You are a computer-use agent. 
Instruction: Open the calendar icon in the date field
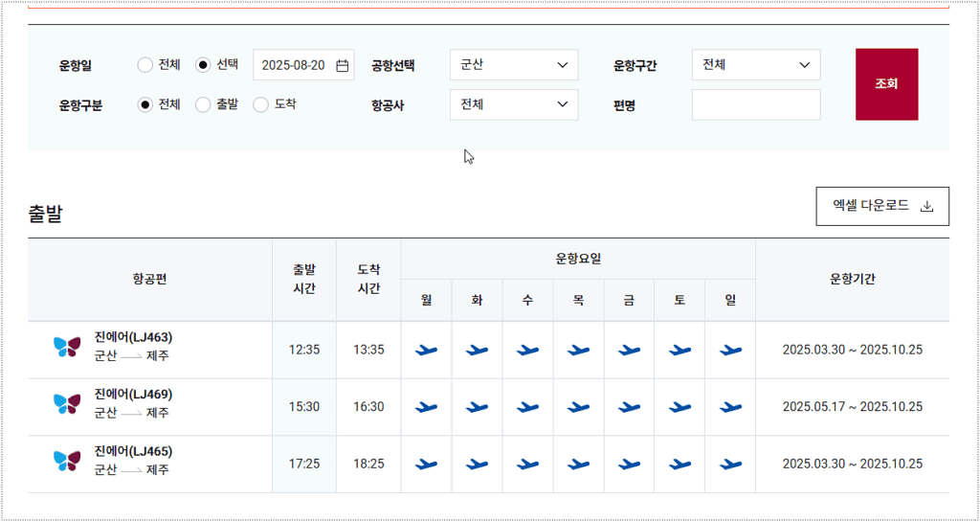pyautogui.click(x=342, y=66)
